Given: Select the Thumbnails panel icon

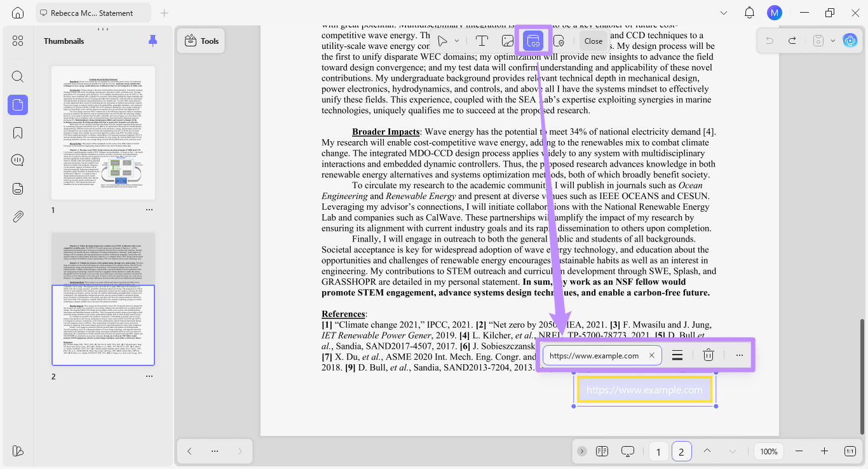Looking at the screenshot, I should pyautogui.click(x=18, y=105).
